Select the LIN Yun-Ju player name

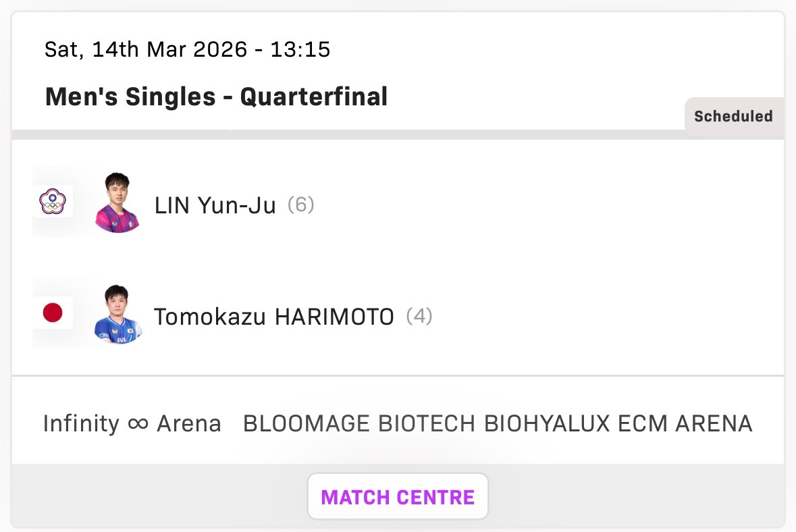pyautogui.click(x=215, y=205)
